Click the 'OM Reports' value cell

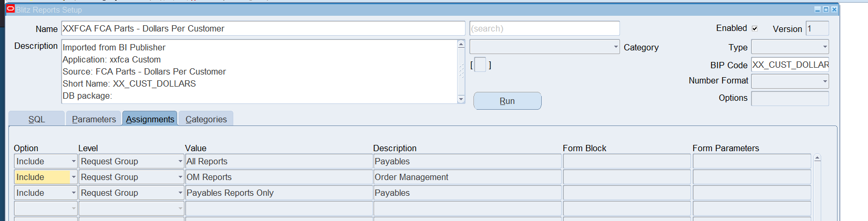(x=278, y=177)
